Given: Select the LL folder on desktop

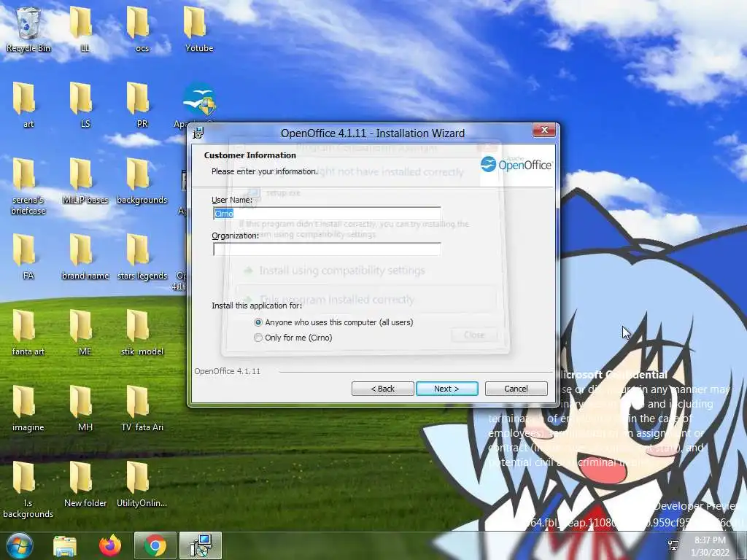Looking at the screenshot, I should tap(85, 28).
